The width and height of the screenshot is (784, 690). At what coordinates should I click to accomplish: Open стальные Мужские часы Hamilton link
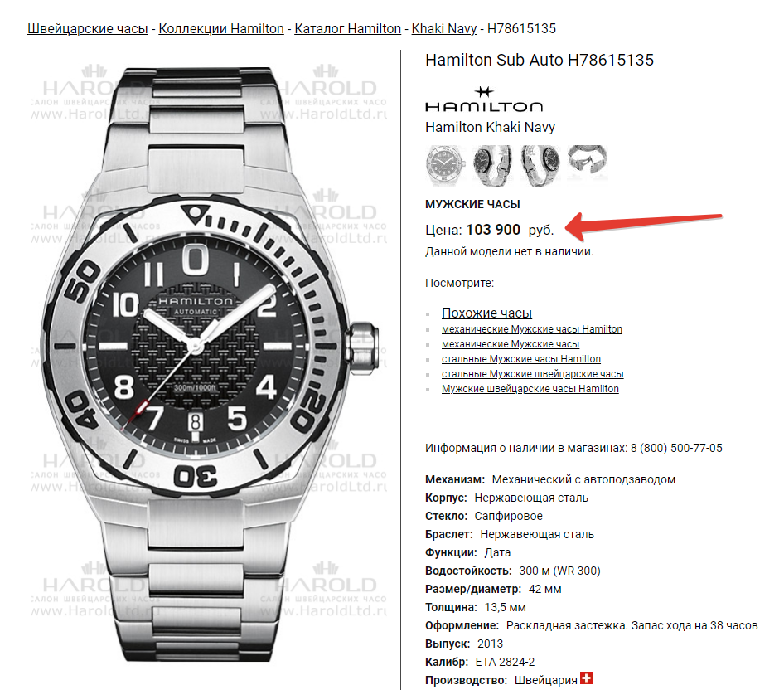[x=521, y=359]
